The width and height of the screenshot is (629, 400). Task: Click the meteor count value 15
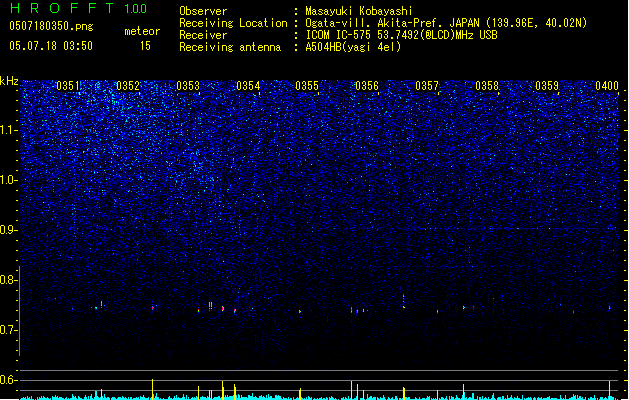coord(145,46)
